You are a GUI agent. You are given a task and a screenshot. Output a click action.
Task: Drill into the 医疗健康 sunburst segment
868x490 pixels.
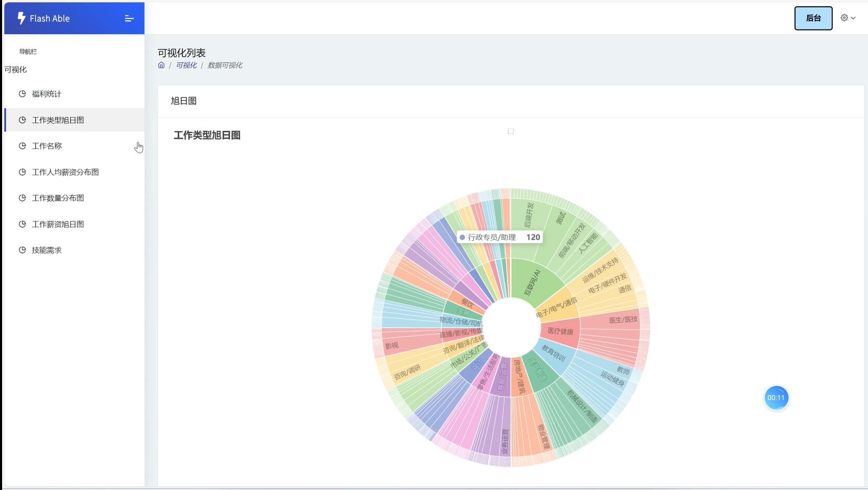coord(560,331)
